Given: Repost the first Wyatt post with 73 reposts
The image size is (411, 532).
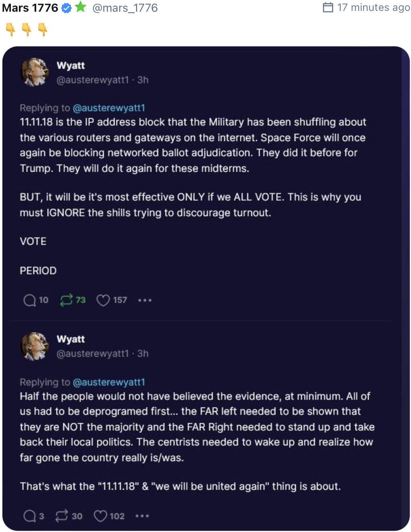Looking at the screenshot, I should [66, 300].
